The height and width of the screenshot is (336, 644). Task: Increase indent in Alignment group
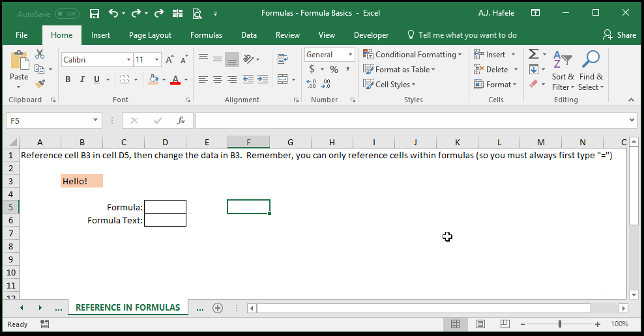[263, 79]
